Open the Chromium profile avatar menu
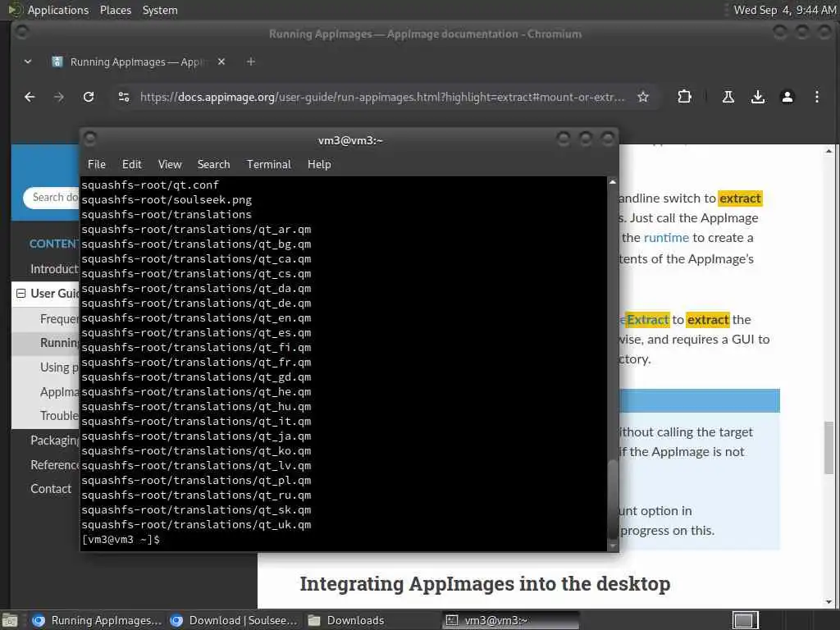This screenshot has width=840, height=630. coord(787,97)
